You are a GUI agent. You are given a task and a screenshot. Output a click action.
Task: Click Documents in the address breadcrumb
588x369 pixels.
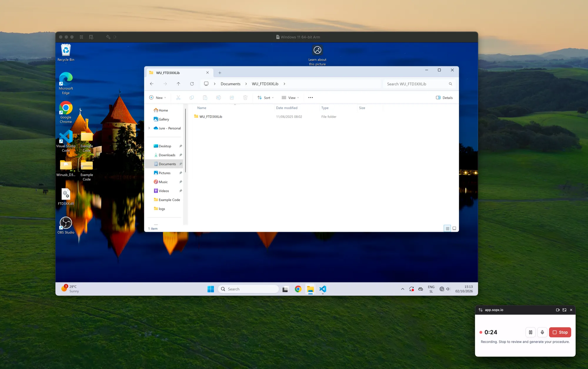[230, 84]
